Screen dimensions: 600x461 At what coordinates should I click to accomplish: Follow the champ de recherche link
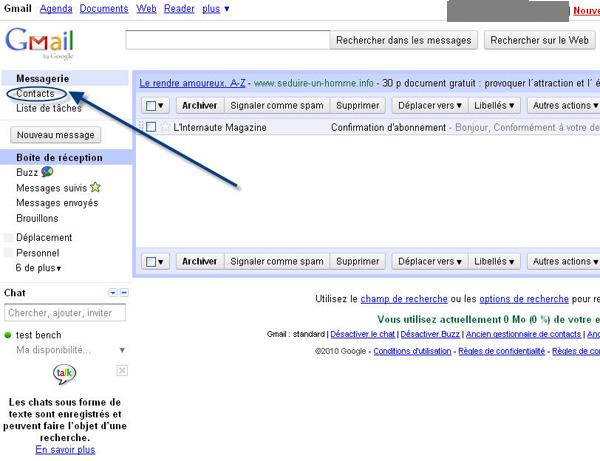pos(404,299)
